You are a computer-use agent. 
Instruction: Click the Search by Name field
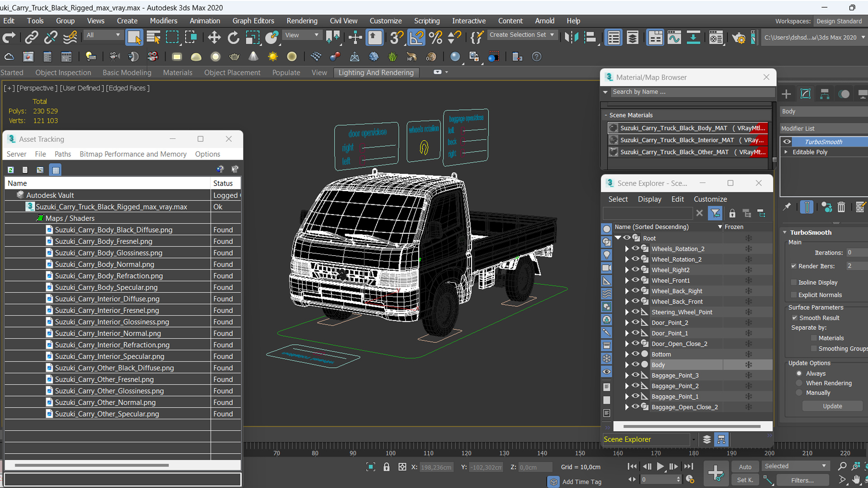pyautogui.click(x=693, y=92)
